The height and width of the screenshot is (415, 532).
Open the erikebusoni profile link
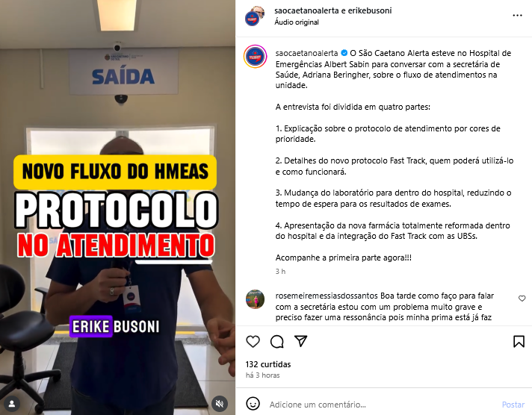(x=370, y=10)
